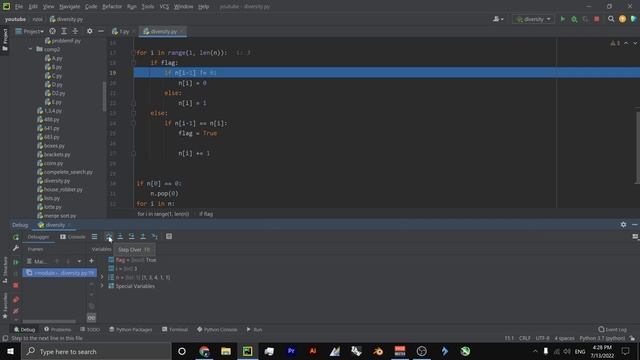Open Chrome from the taskbar

[204, 351]
